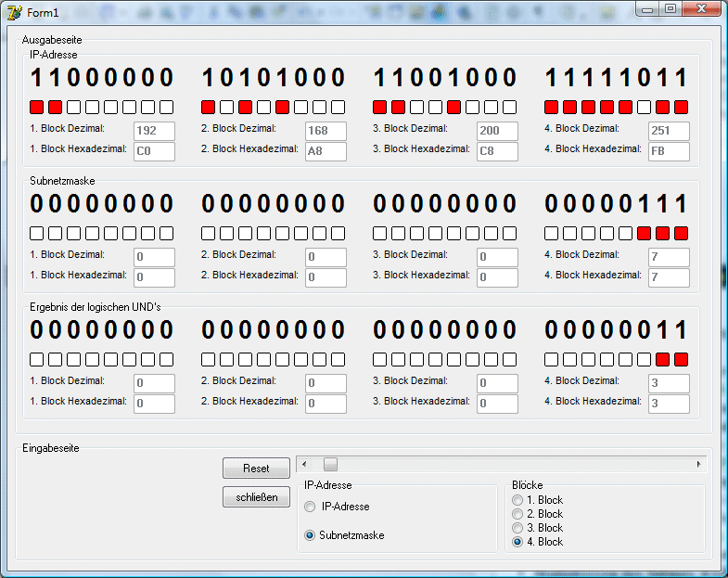Choose the 4. Block radio option
Viewport: 728px width, 578px height.
(x=517, y=542)
